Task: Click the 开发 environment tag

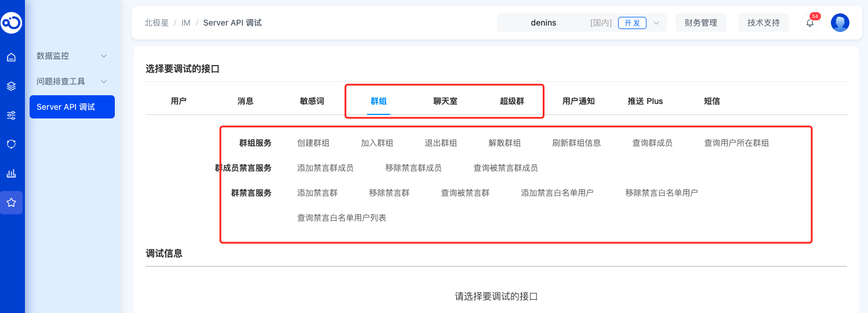Action: click(x=632, y=23)
